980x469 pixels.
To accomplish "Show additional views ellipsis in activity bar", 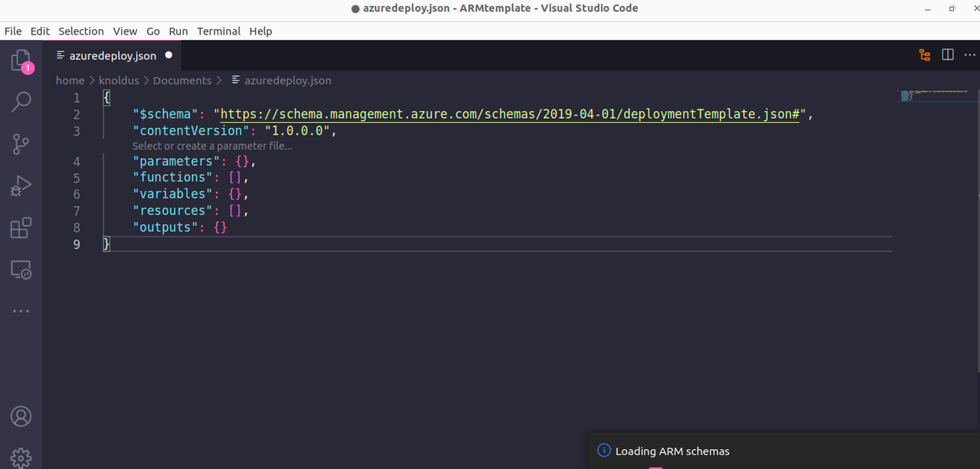I will pos(21,311).
